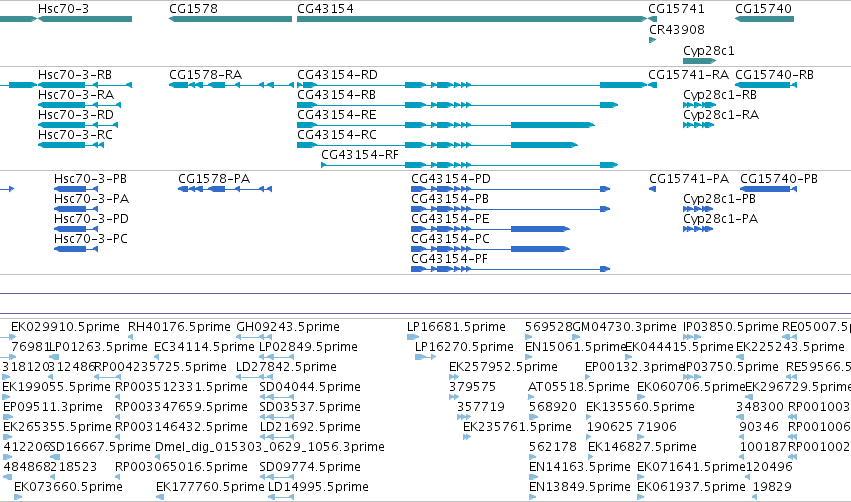851x502 pixels.
Task: Click EST EP00132.3prime
Action: (x=634, y=367)
